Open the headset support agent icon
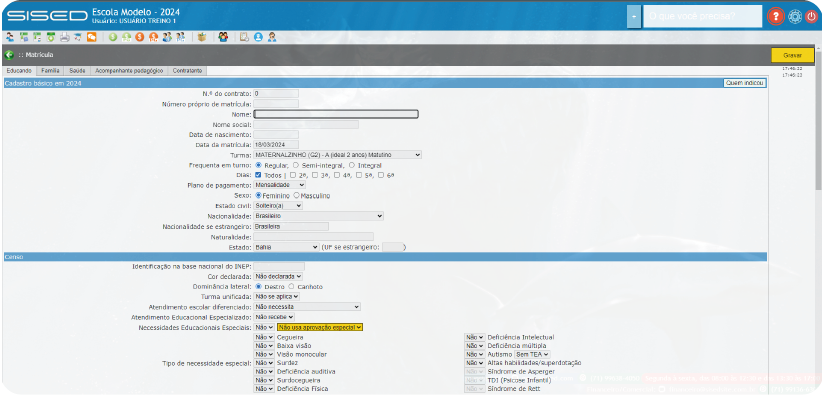The image size is (824, 395). [272, 37]
